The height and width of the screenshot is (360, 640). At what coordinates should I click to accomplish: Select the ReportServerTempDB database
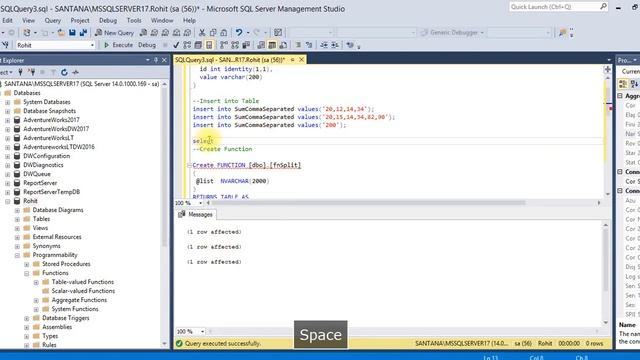51,192
